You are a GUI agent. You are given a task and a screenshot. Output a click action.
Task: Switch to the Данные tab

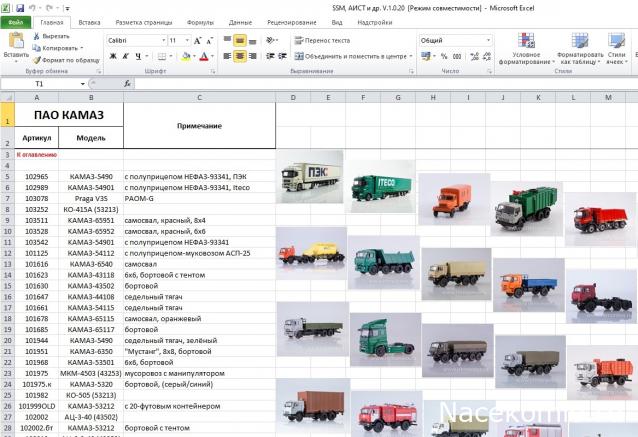(240, 22)
